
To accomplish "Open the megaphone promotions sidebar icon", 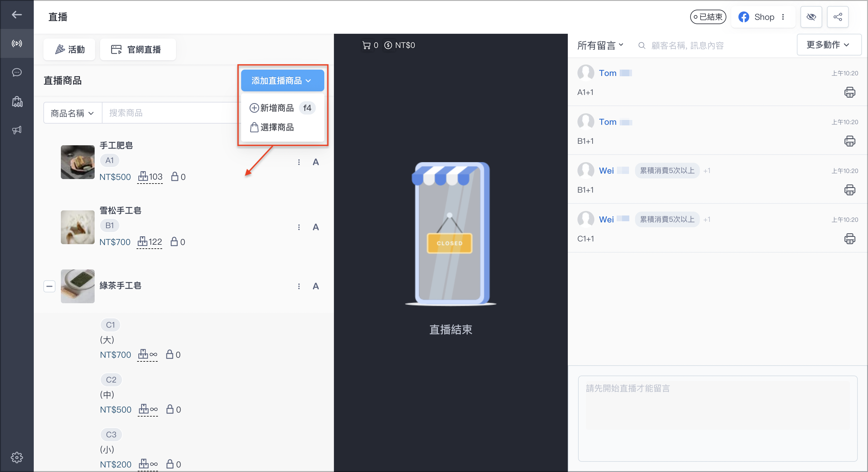I will (17, 130).
